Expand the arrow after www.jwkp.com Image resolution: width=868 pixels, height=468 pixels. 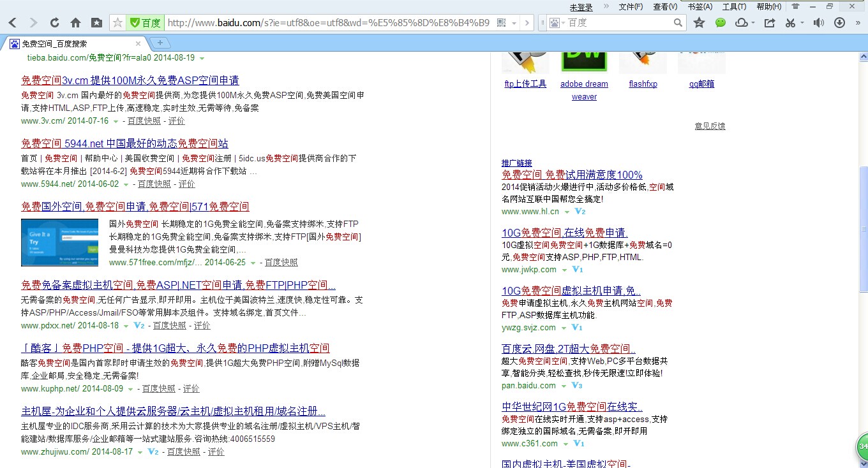coord(564,270)
